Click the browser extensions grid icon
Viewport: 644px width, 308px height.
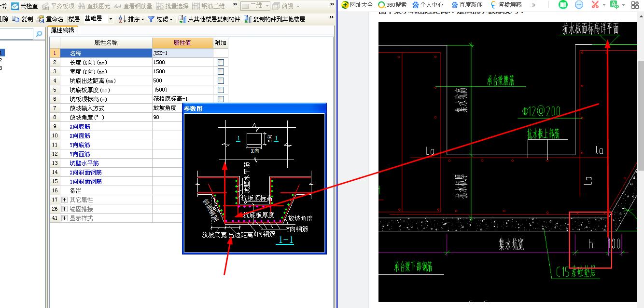(635, 5)
